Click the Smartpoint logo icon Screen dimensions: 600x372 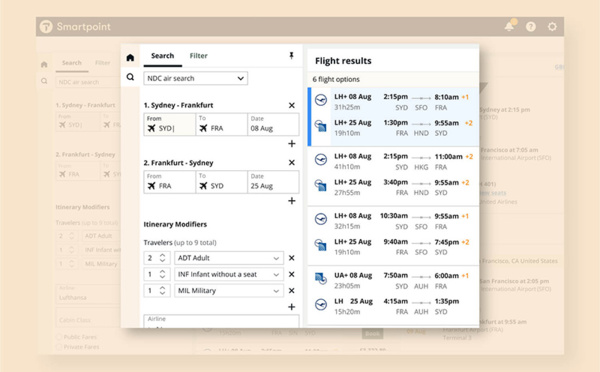(x=46, y=26)
